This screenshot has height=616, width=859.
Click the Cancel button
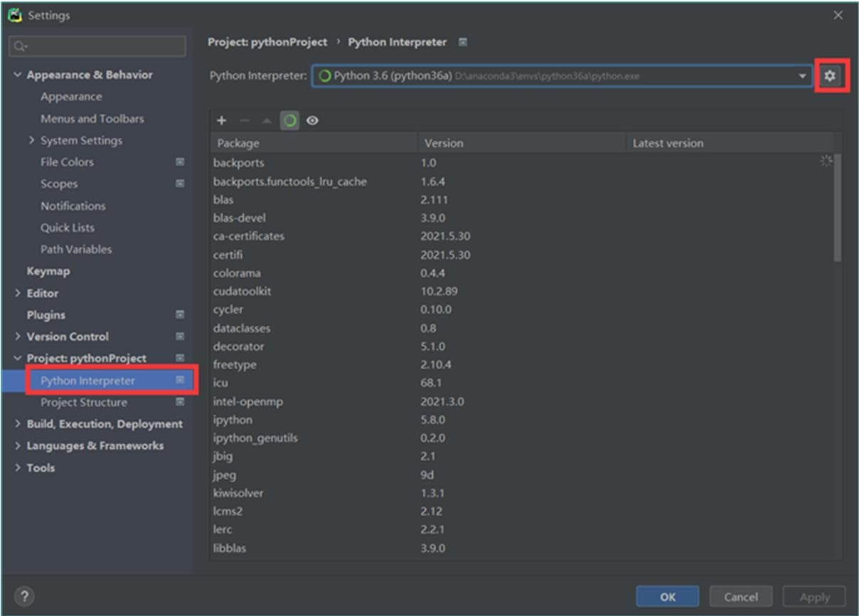[x=741, y=597]
